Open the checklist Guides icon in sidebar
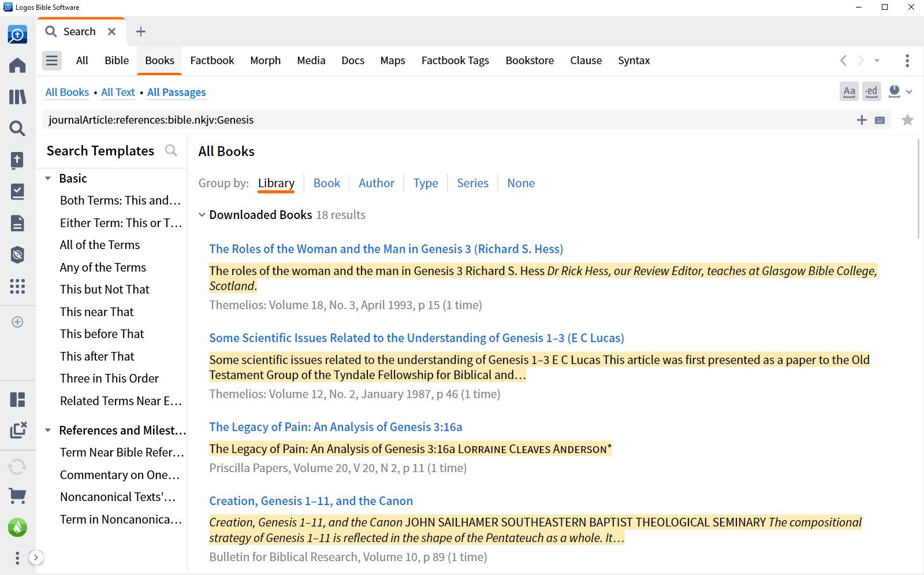The height and width of the screenshot is (575, 924). click(17, 192)
